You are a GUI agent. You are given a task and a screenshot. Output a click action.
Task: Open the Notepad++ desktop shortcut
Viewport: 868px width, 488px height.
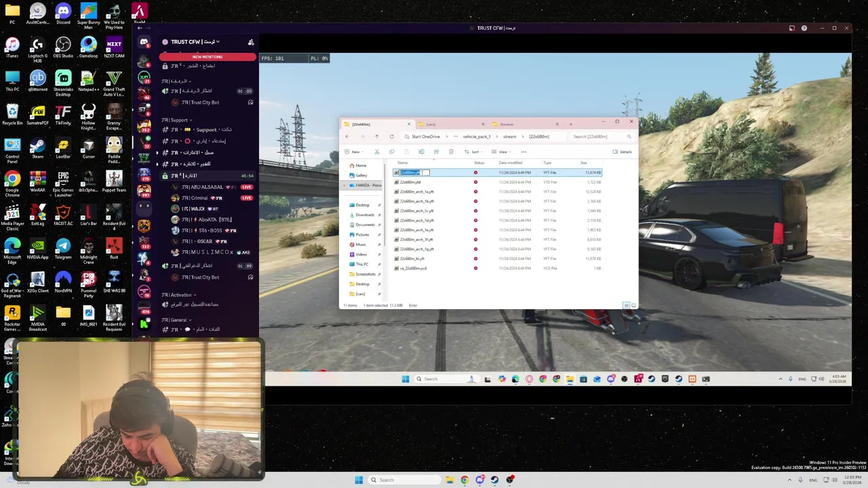point(88,81)
